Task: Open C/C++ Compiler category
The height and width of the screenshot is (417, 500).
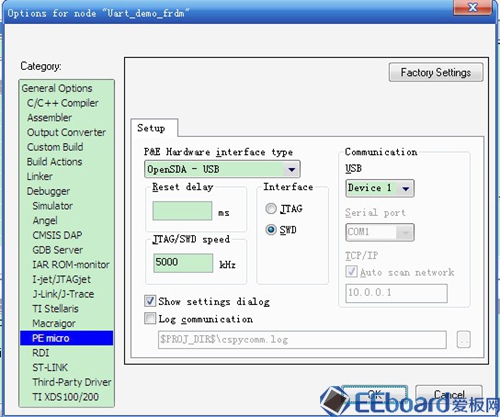Action: pos(63,103)
